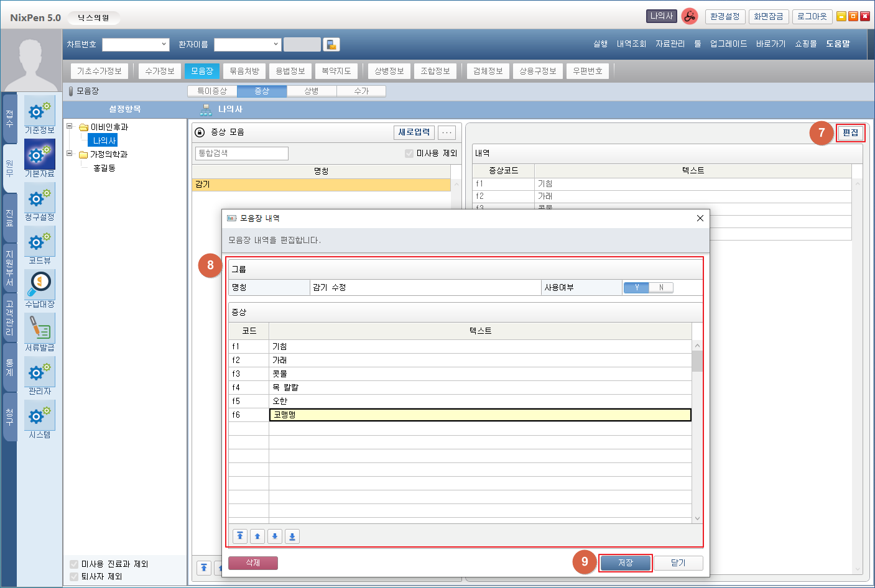The width and height of the screenshot is (875, 588).
Task: Open the 차트번호 dropdown
Action: click(x=164, y=45)
